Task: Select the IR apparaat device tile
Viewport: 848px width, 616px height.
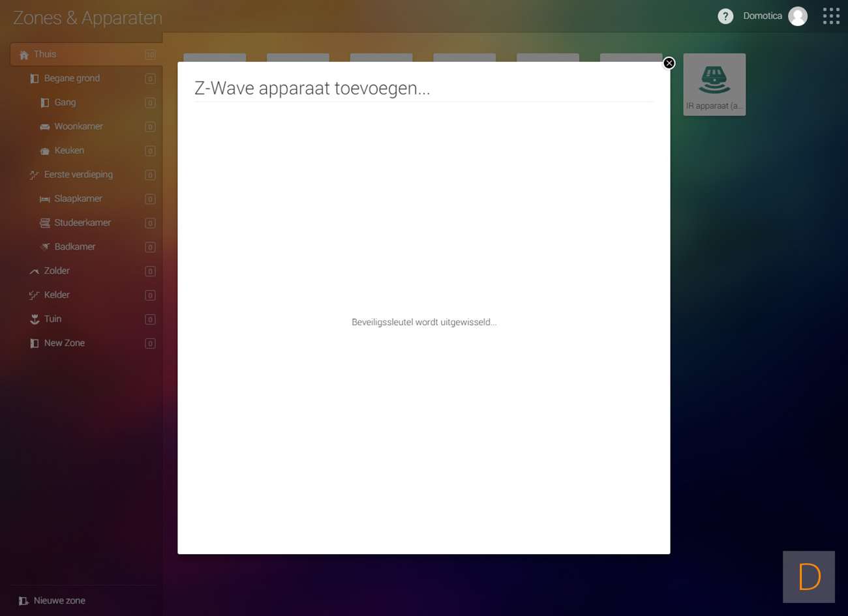Action: click(714, 85)
